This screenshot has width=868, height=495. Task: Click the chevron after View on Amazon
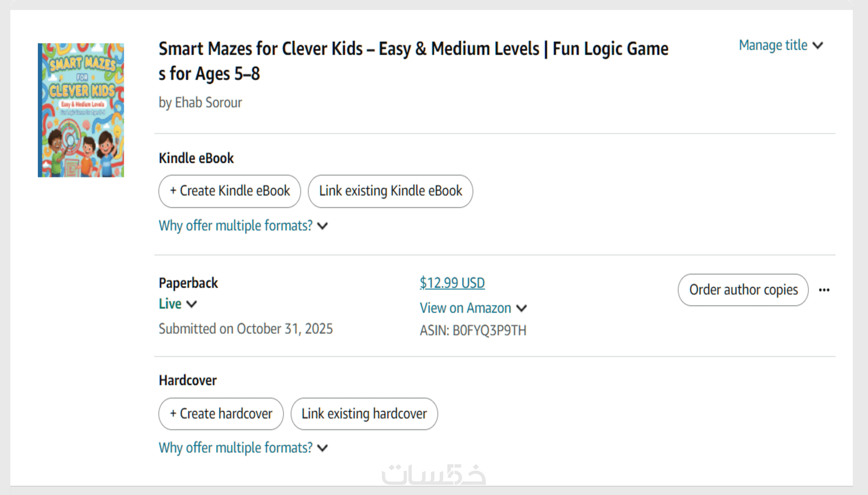click(521, 308)
